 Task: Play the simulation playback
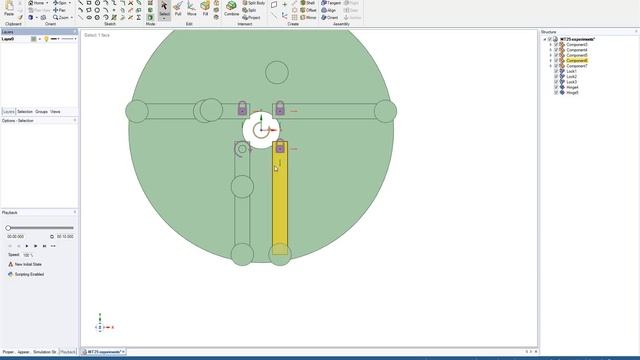point(27,246)
